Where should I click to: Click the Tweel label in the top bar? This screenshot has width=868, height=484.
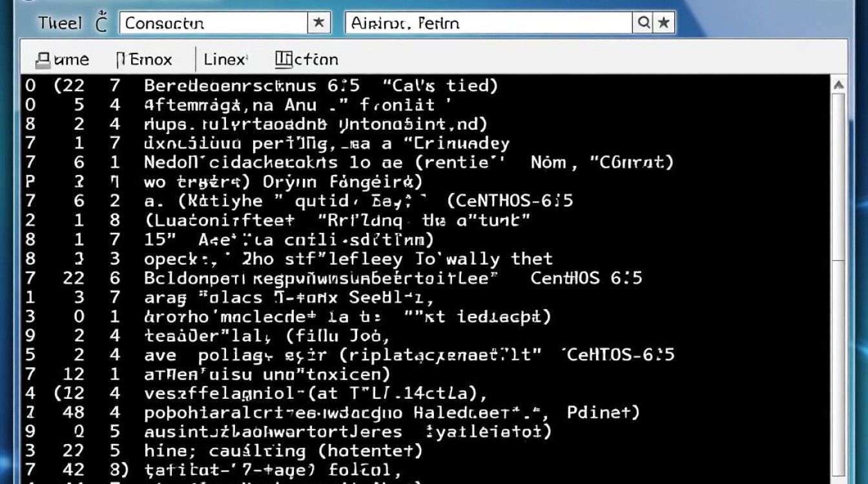(x=59, y=23)
